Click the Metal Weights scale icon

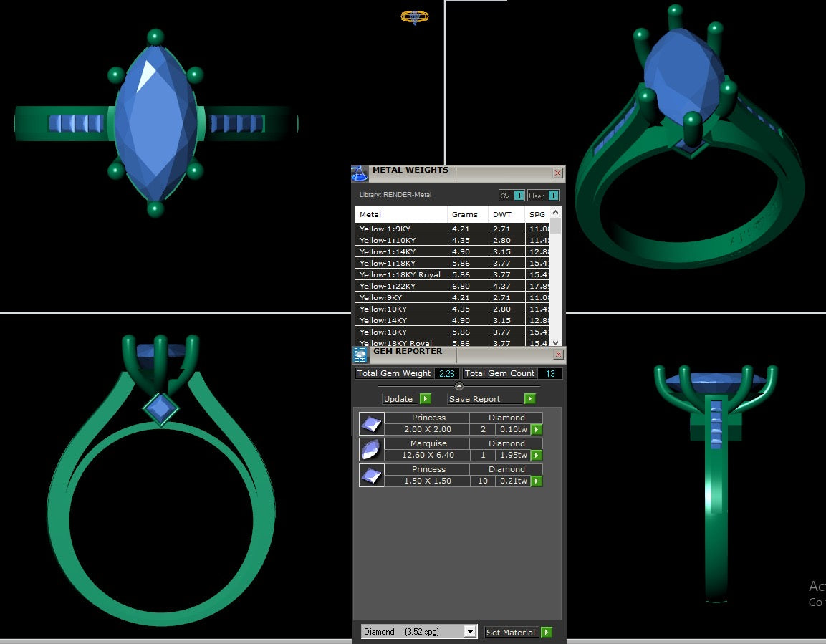coord(359,173)
